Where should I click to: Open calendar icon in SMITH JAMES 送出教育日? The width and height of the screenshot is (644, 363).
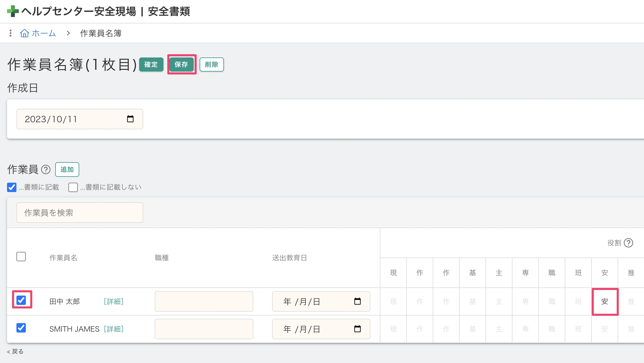[357, 329]
